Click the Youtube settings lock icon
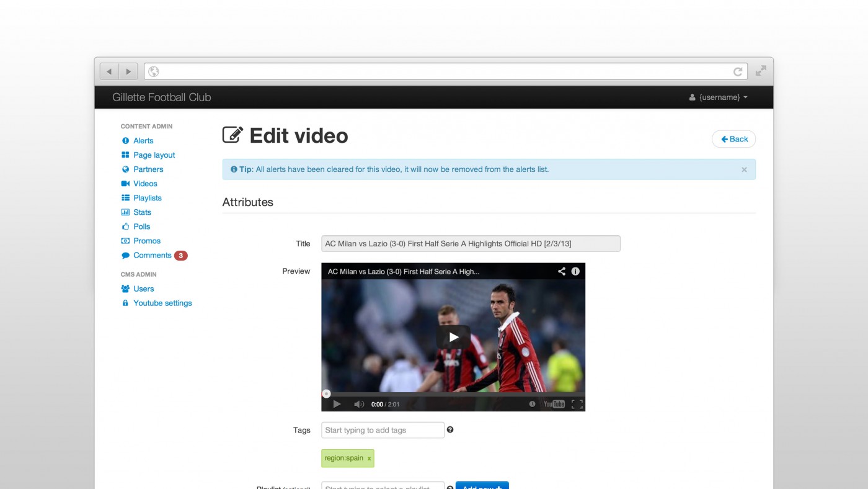Image resolution: width=868 pixels, height=489 pixels. tap(125, 303)
